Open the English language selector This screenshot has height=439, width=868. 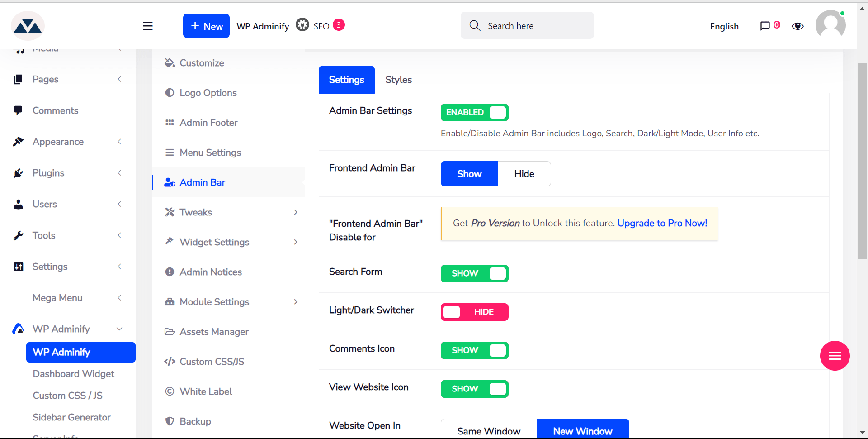point(724,26)
